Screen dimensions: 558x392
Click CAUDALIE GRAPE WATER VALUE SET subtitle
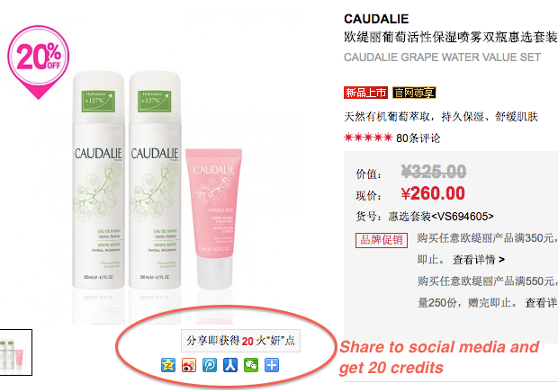(442, 58)
